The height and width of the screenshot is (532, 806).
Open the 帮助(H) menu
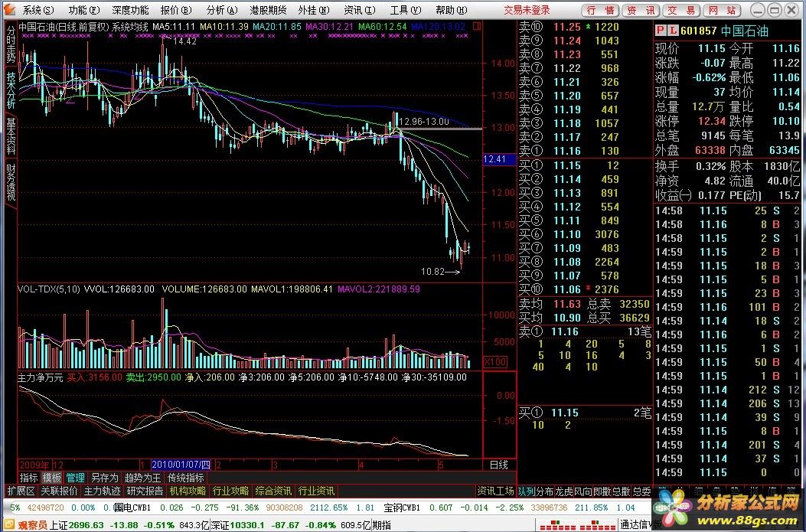point(452,10)
